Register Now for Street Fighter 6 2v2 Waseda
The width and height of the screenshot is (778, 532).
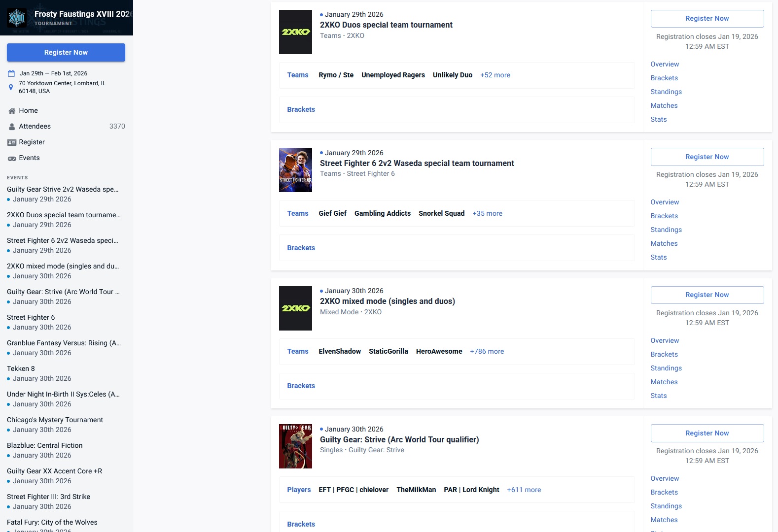[x=707, y=157]
